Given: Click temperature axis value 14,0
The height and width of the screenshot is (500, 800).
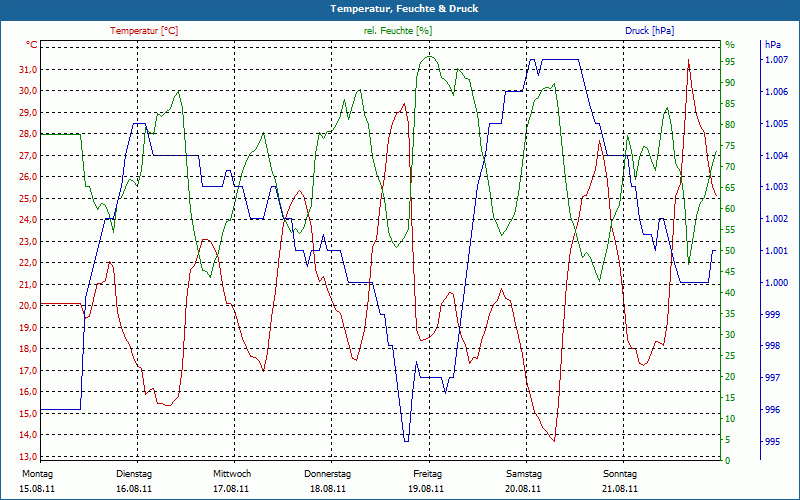Looking at the screenshot, I should [28, 435].
